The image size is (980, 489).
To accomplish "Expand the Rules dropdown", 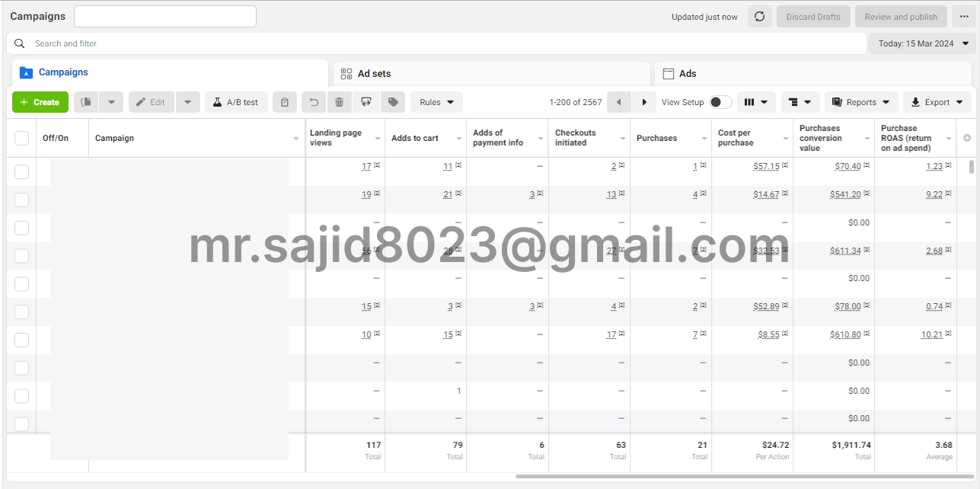I will click(x=436, y=102).
